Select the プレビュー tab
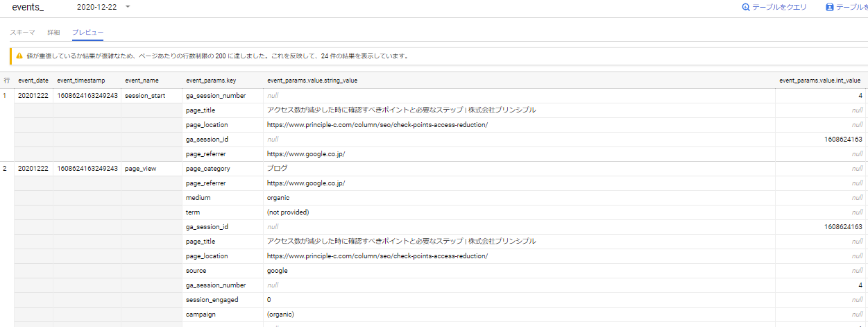The image size is (868, 327). (x=87, y=33)
